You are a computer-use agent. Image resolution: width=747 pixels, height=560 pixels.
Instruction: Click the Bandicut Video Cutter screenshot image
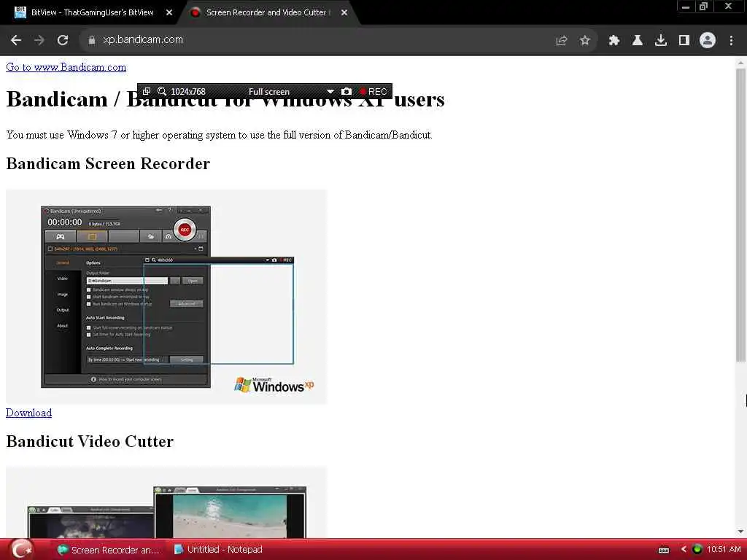(166, 503)
